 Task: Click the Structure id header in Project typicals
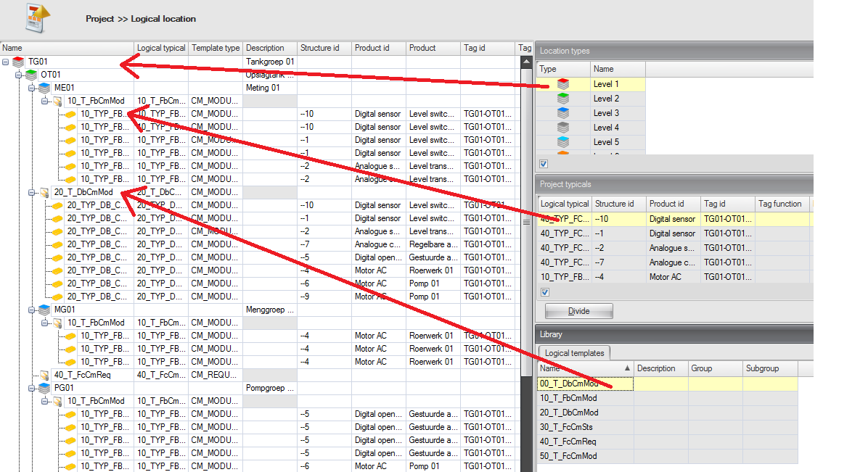pyautogui.click(x=614, y=204)
